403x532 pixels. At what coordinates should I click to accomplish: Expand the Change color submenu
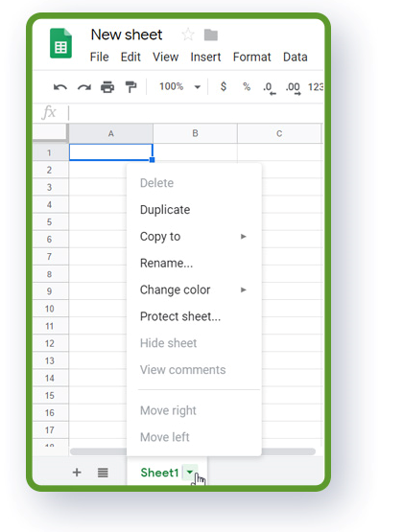point(194,289)
